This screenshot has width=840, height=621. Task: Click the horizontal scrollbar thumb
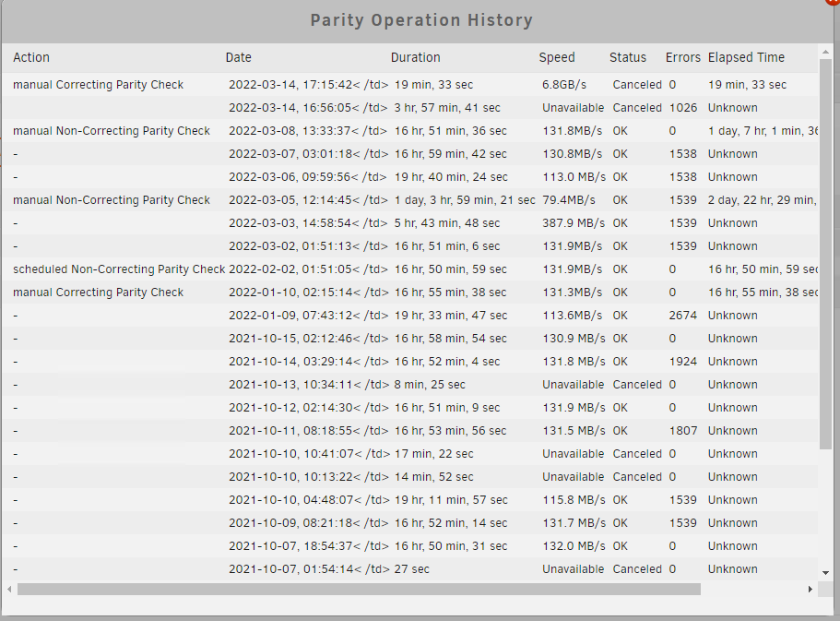pos(359,590)
